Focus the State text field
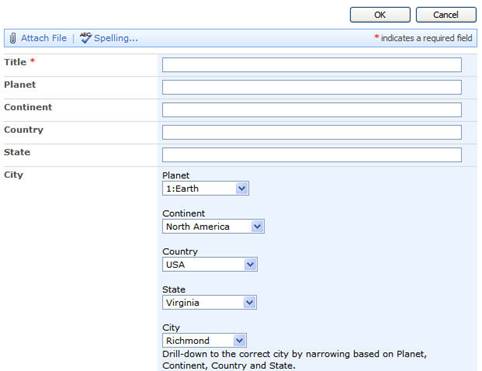The height and width of the screenshot is (371, 482). click(312, 155)
